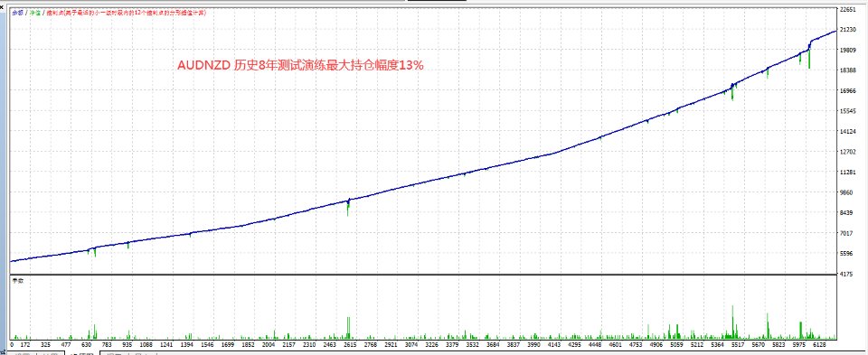868x355 pixels.
Task: Click the tallest volume bar near 5517
Action: tap(732, 322)
